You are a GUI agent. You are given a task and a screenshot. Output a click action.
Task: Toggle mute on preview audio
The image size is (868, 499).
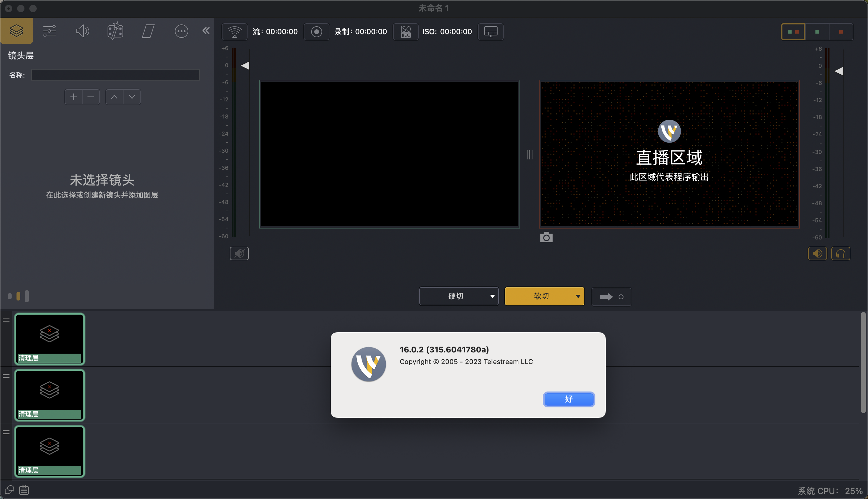click(239, 253)
